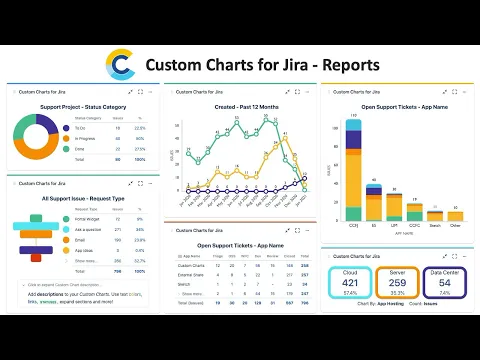Image resolution: width=480 pixels, height=360 pixels.
Task: Click the CCFJ bar in the bar chart
Action: (x=353, y=170)
